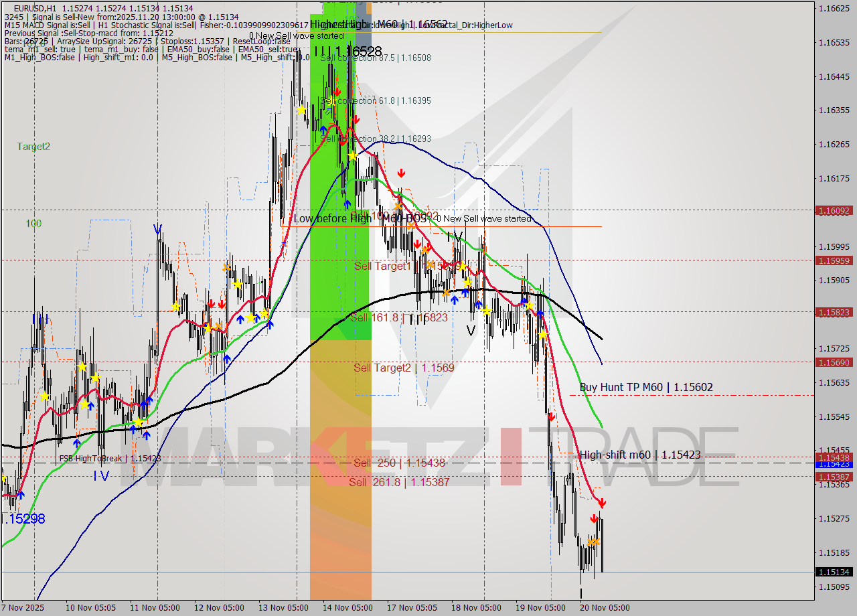Select the orange X marker beside the 1.15959 level

[x=431, y=265]
